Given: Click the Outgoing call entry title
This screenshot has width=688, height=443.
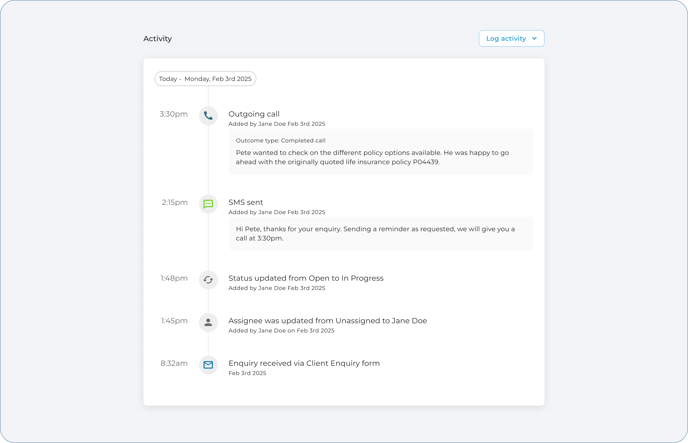Looking at the screenshot, I should [x=254, y=114].
